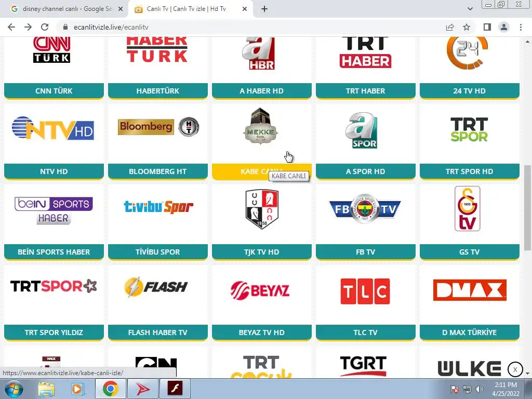Open the GS TV Galatasaray logo

tap(468, 209)
